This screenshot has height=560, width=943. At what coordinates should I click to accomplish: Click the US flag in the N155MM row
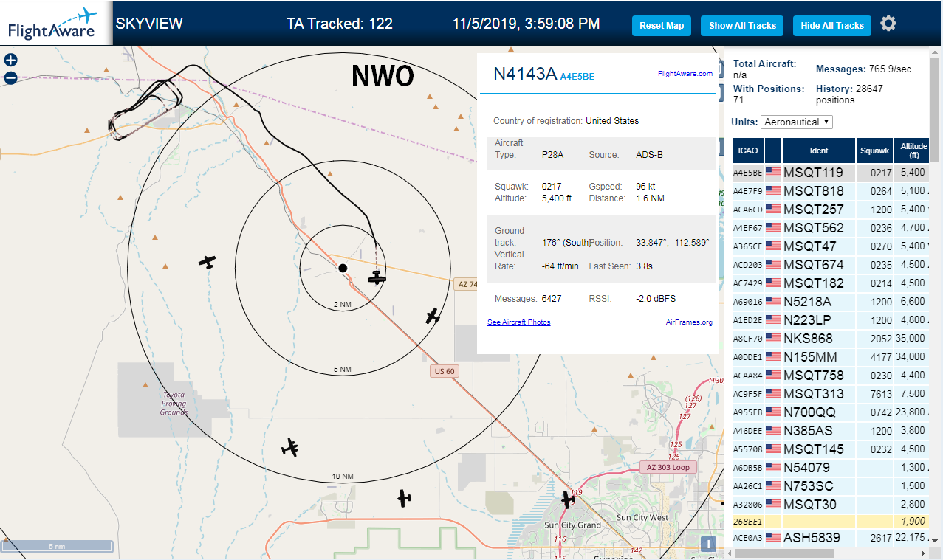(x=773, y=357)
